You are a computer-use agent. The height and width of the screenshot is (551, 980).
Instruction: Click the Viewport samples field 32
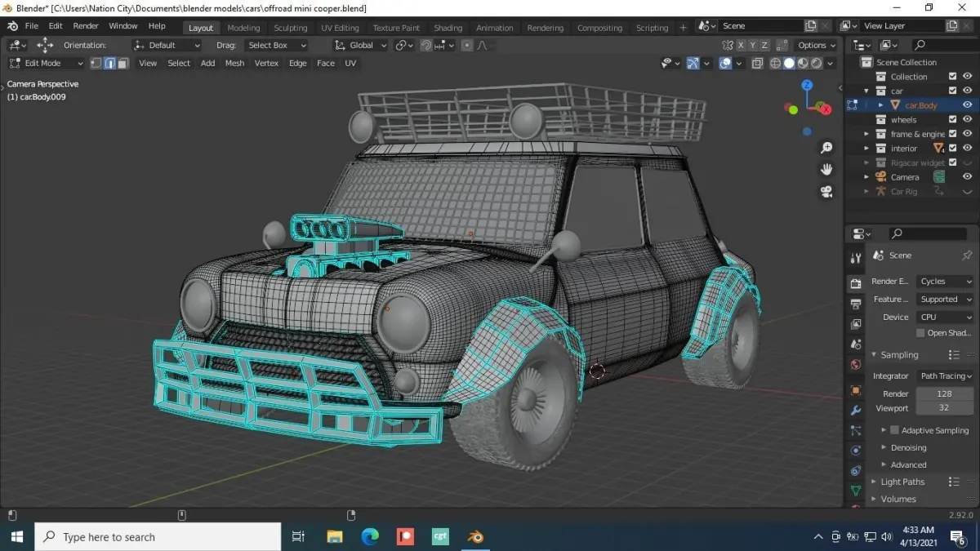[x=945, y=407]
